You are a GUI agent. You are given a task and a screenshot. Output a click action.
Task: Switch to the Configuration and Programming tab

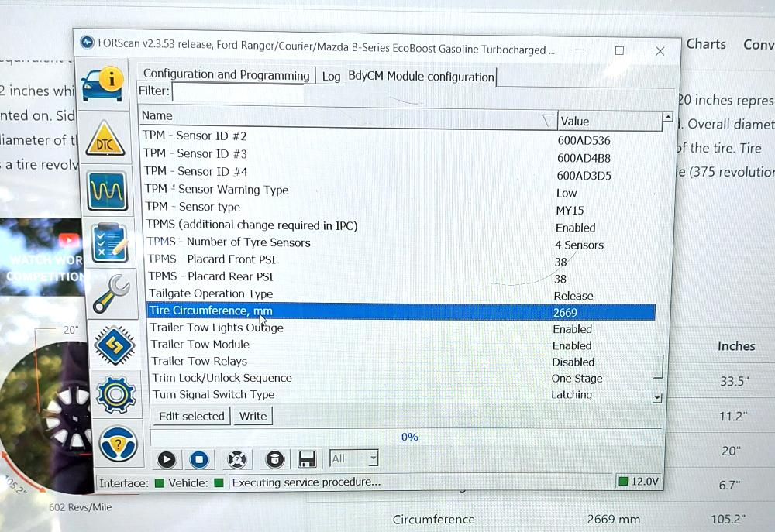(x=226, y=74)
